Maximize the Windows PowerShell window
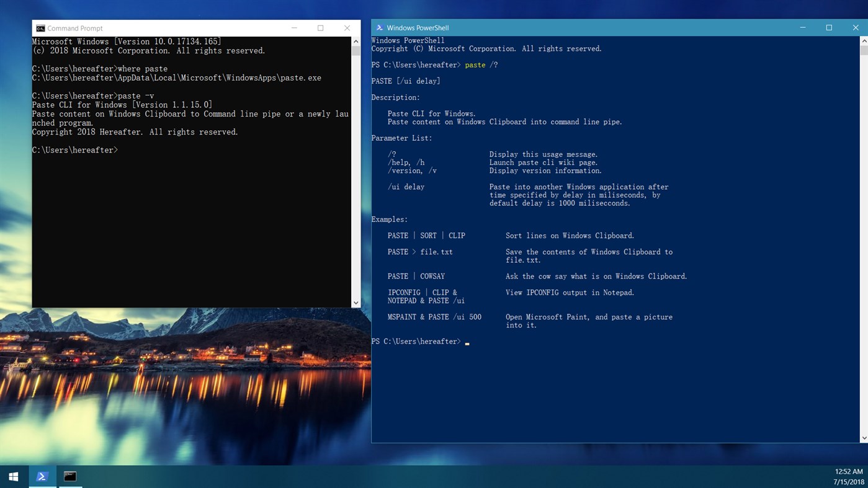This screenshot has width=868, height=488. point(829,28)
